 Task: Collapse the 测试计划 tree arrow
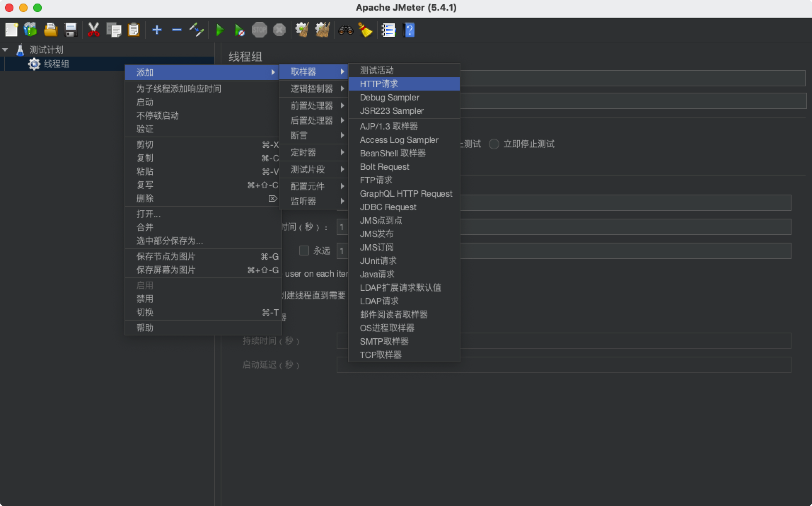[x=5, y=50]
